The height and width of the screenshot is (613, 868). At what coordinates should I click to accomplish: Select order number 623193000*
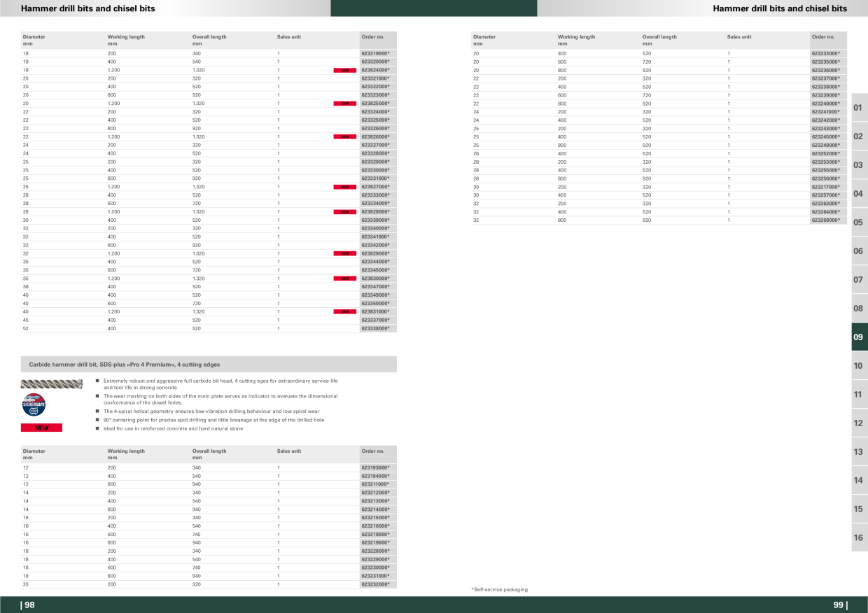[375, 467]
